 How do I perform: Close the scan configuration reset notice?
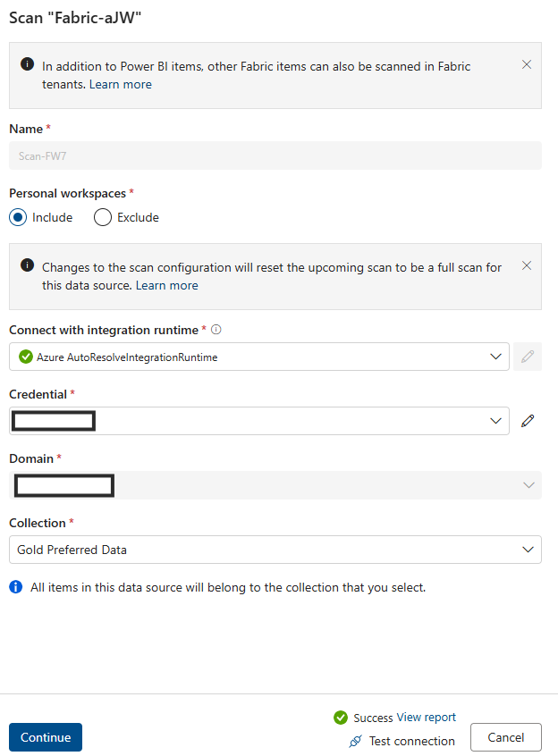click(x=527, y=265)
